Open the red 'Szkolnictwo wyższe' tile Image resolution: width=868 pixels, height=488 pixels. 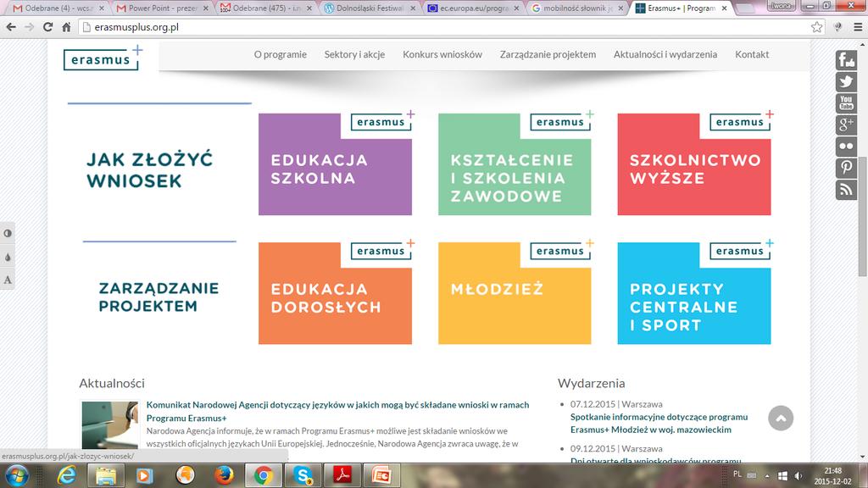pos(694,164)
